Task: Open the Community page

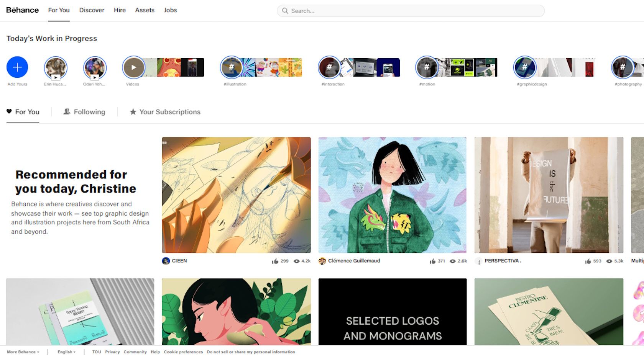Action: point(135,351)
